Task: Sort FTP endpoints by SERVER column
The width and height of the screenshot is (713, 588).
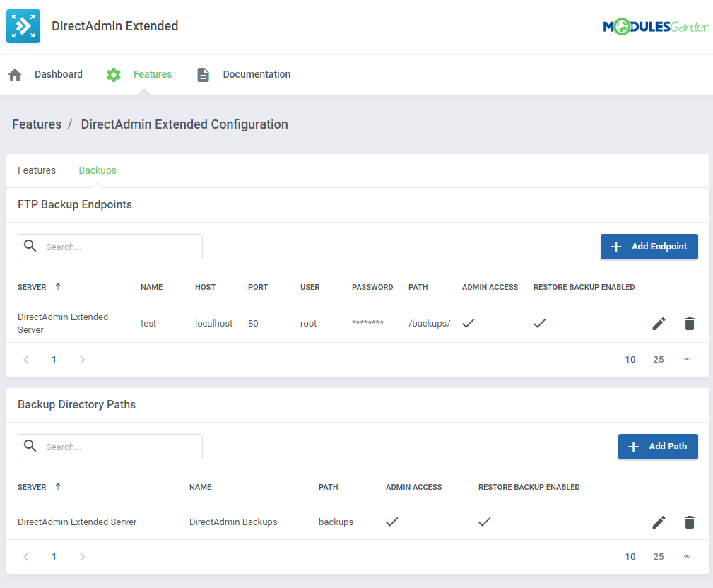Action: (32, 287)
